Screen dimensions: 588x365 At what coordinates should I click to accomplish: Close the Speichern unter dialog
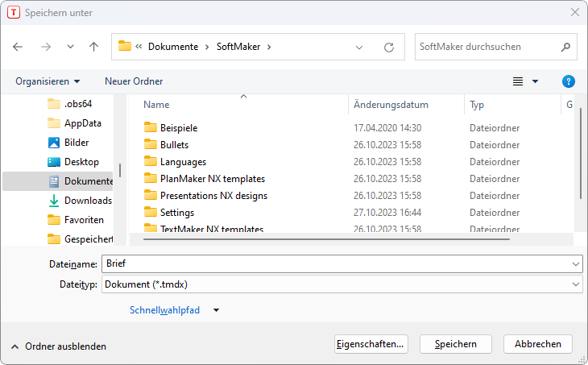coord(575,12)
